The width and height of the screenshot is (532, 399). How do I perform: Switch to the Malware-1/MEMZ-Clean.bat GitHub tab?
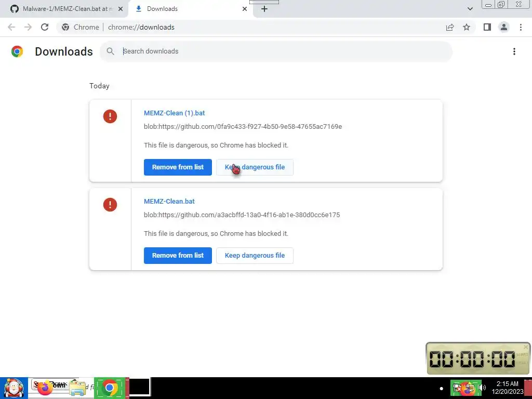pyautogui.click(x=64, y=9)
